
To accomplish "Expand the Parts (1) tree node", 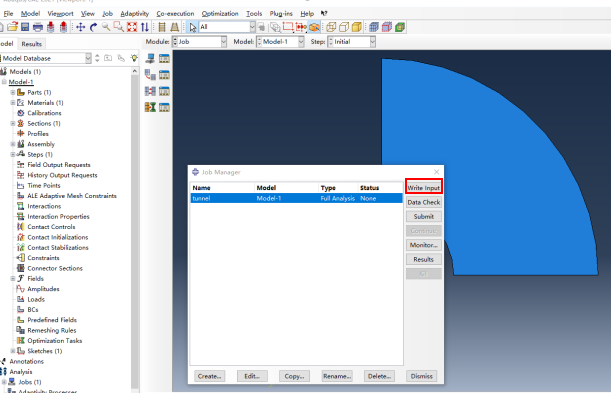I will click(13, 92).
